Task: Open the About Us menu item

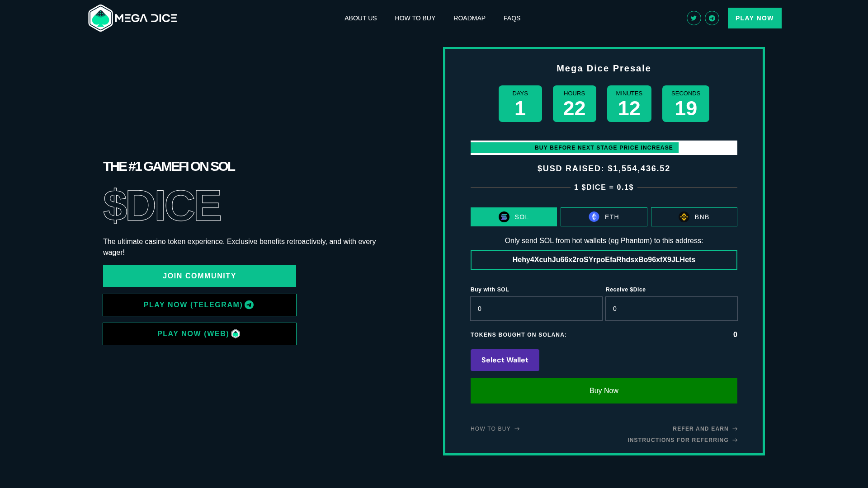Action: tap(361, 18)
